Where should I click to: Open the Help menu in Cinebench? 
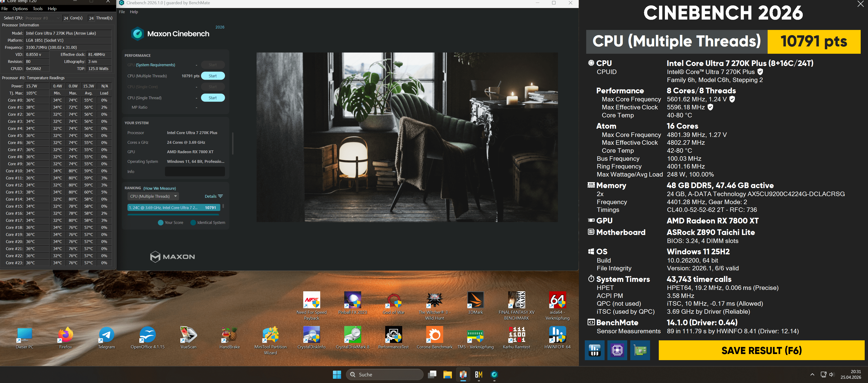pos(134,12)
